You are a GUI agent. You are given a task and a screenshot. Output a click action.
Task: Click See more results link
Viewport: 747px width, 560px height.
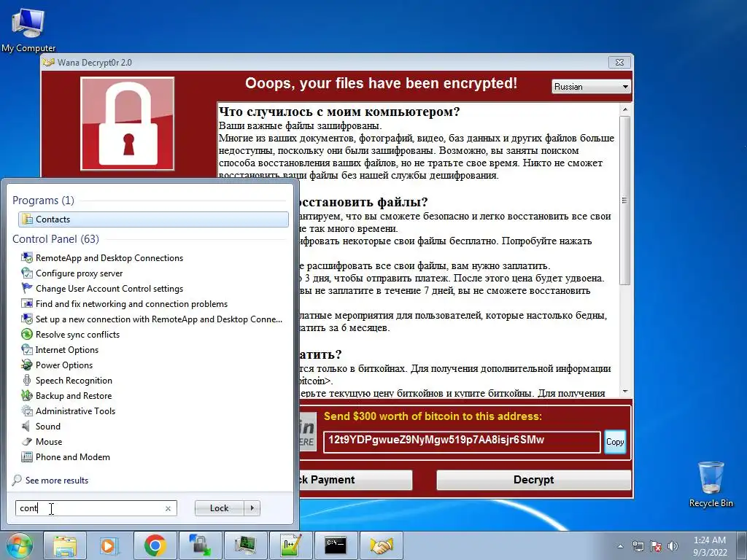point(57,480)
